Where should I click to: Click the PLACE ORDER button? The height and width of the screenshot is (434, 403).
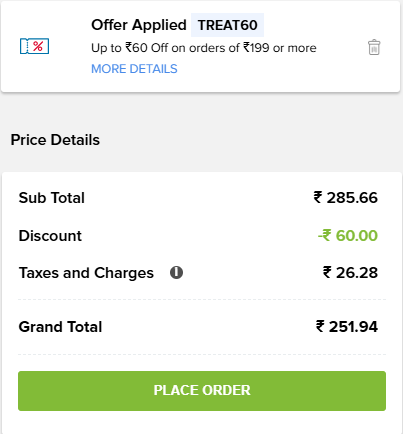[x=202, y=391]
